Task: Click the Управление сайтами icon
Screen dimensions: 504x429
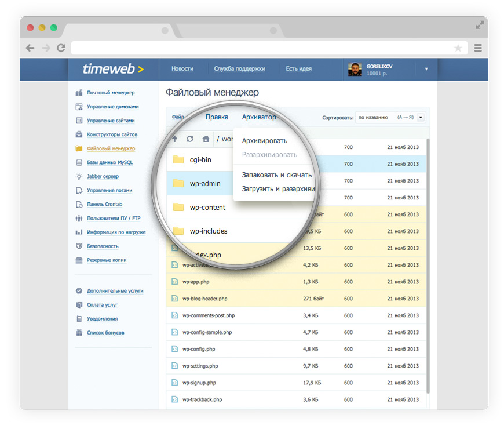Action: [79, 121]
